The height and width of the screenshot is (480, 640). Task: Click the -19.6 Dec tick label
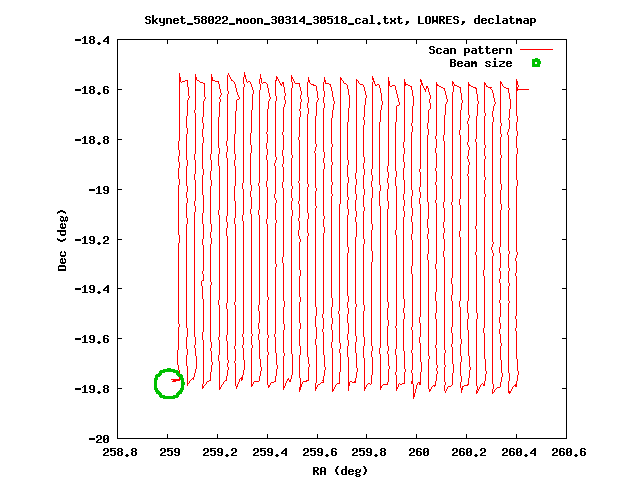coord(92,339)
